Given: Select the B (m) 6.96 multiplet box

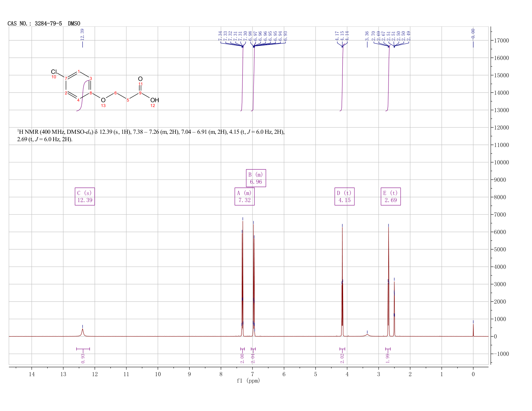Looking at the screenshot, I should pyautogui.click(x=256, y=178).
